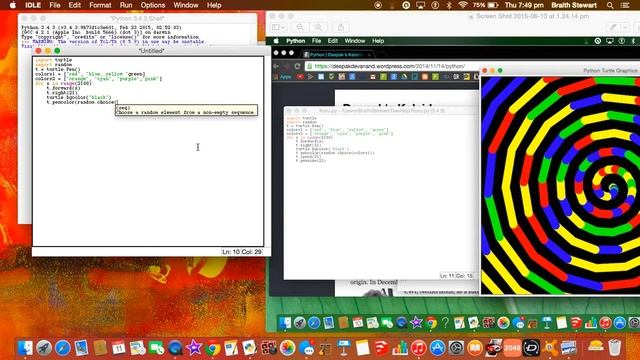Open AirPlay display menu icon
640x360 pixels.
420,5
